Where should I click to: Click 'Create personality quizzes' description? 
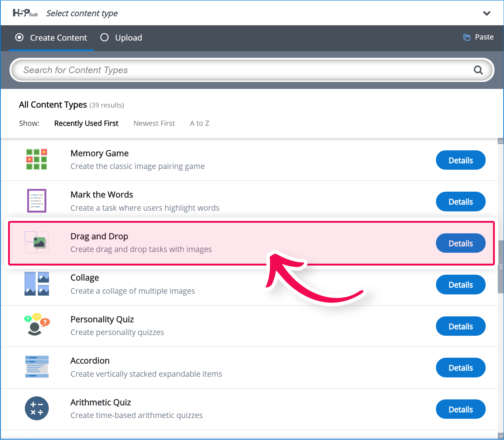[117, 332]
